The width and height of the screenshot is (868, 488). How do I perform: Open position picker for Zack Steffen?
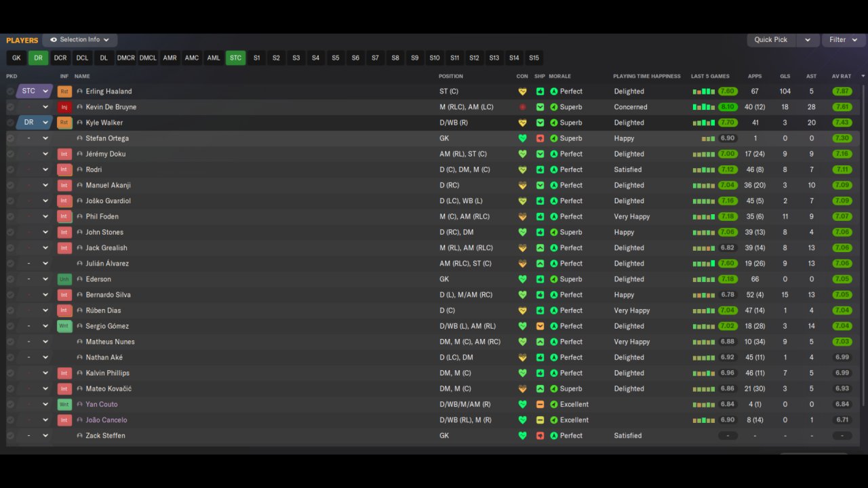point(34,436)
